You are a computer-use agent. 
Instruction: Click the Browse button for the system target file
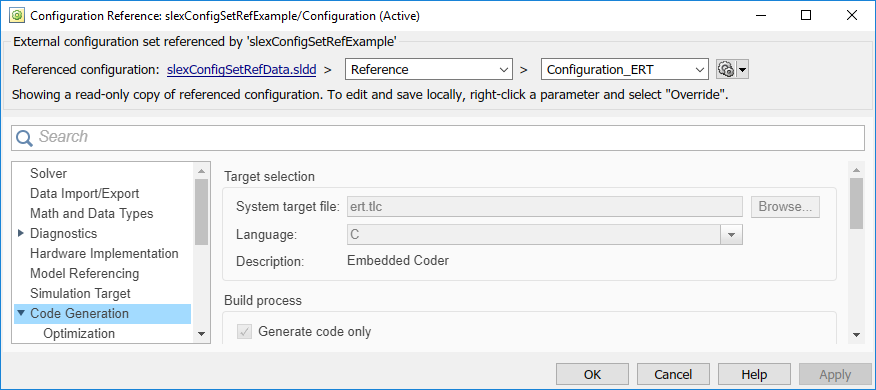[785, 206]
